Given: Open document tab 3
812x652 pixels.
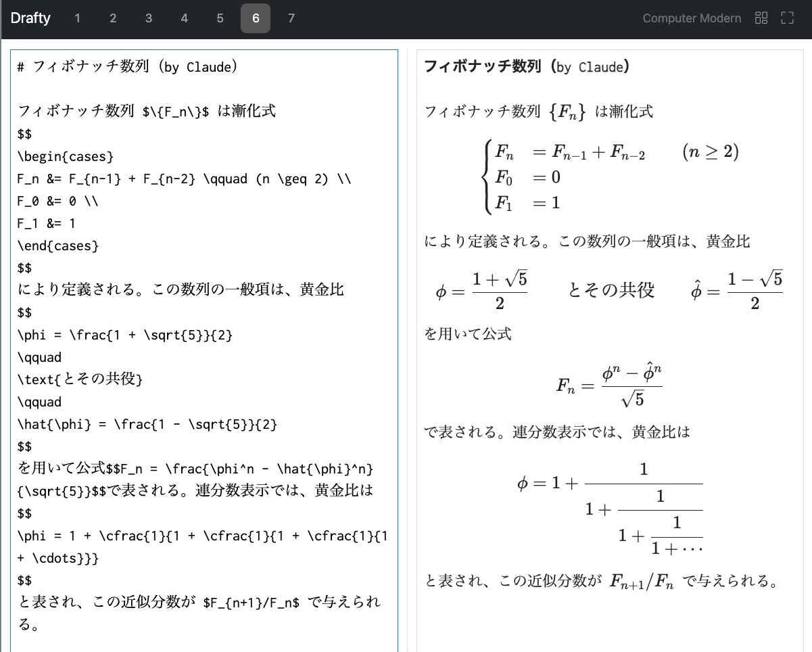Looking at the screenshot, I should pos(149,18).
